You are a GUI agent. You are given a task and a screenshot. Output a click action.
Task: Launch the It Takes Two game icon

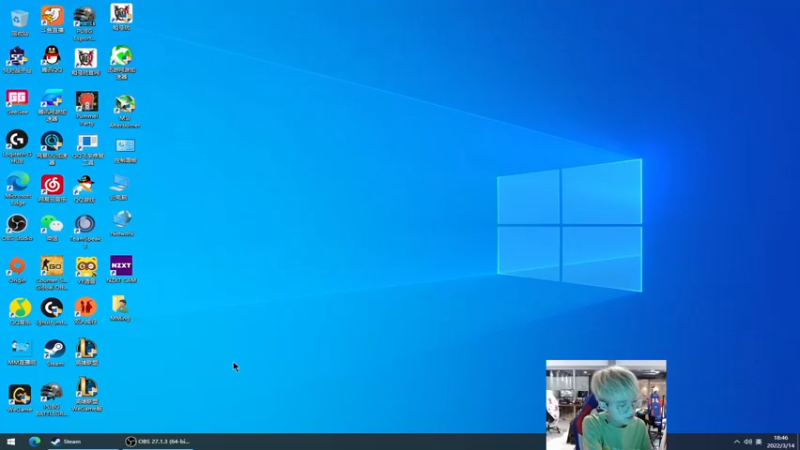85,311
